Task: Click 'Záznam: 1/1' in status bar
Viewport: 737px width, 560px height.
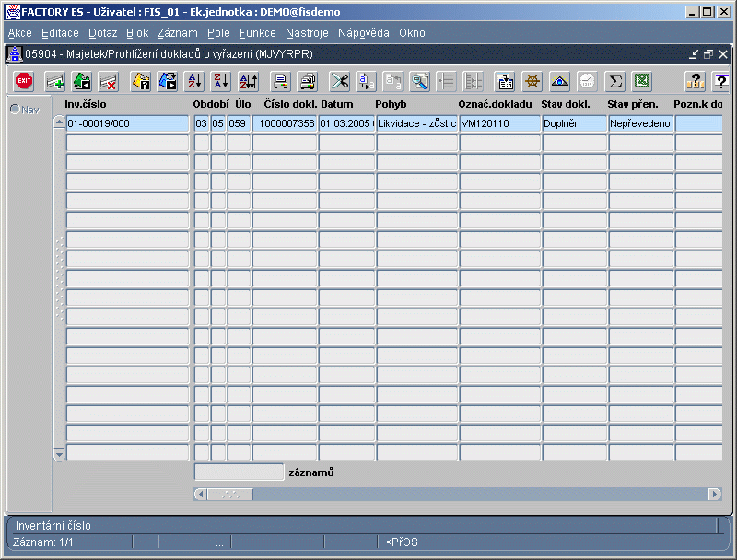Action: click(x=43, y=542)
